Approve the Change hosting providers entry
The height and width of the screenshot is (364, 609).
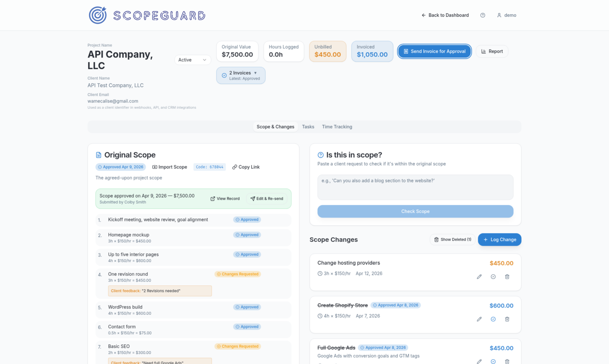pyautogui.click(x=493, y=277)
